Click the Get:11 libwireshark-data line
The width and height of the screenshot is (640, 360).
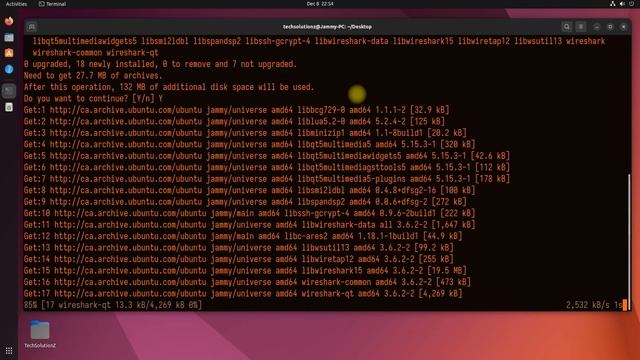click(x=249, y=224)
